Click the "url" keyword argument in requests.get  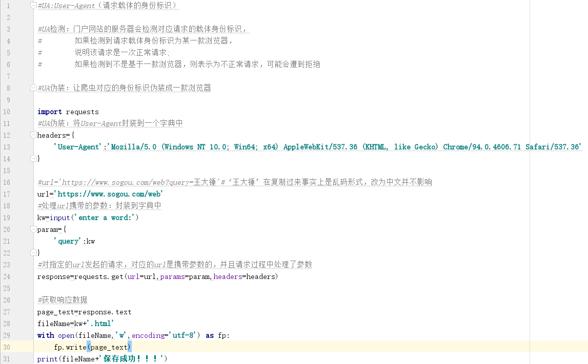pos(133,277)
